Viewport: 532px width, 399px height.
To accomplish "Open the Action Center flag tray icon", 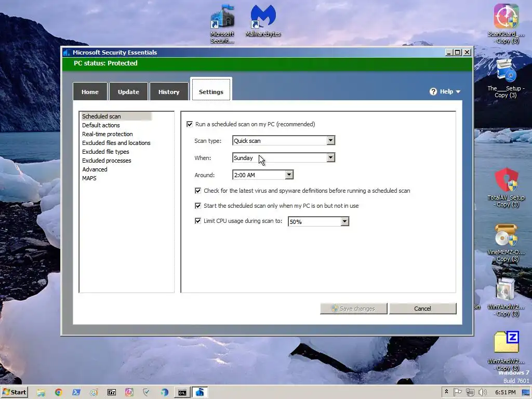I will pos(457,392).
